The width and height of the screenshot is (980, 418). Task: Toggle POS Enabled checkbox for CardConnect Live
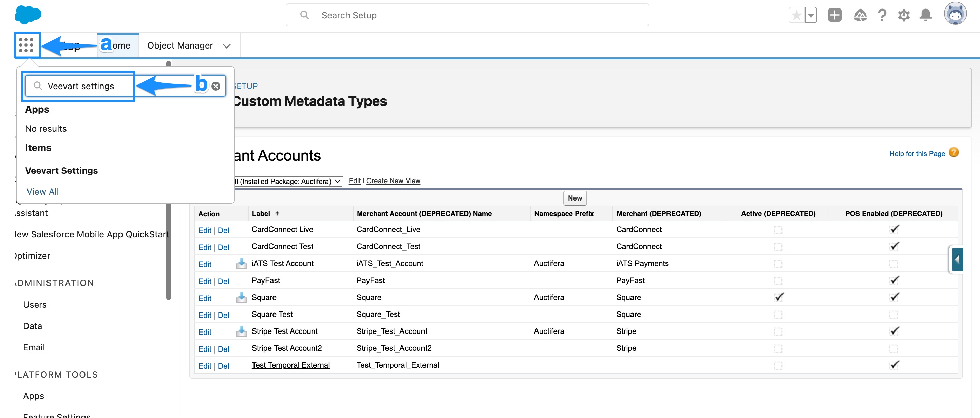pos(894,229)
